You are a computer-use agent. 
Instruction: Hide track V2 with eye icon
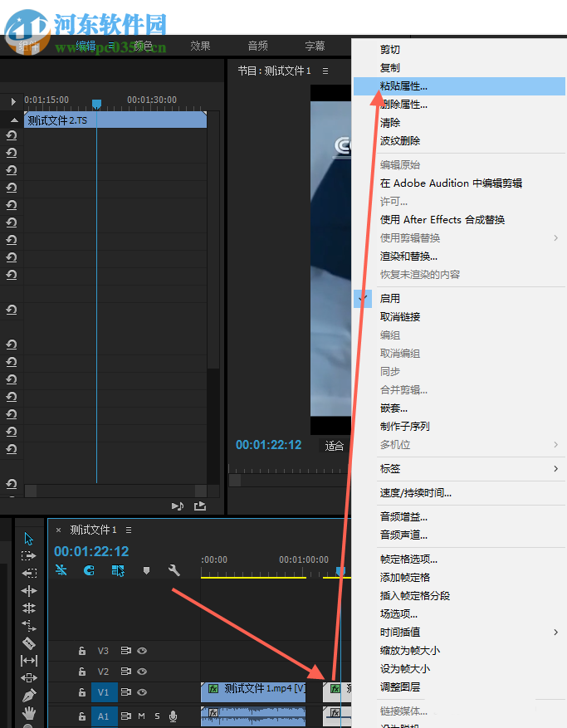point(142,672)
